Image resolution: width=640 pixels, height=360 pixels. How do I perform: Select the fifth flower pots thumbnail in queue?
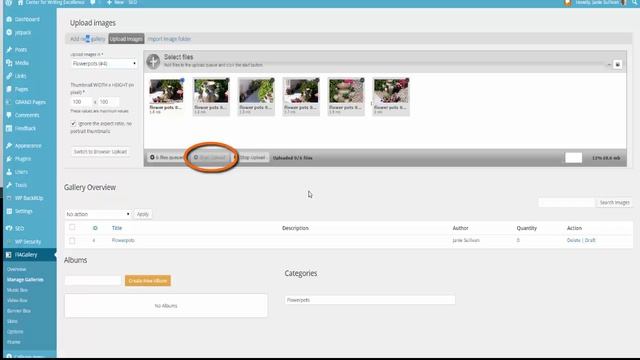(x=346, y=97)
